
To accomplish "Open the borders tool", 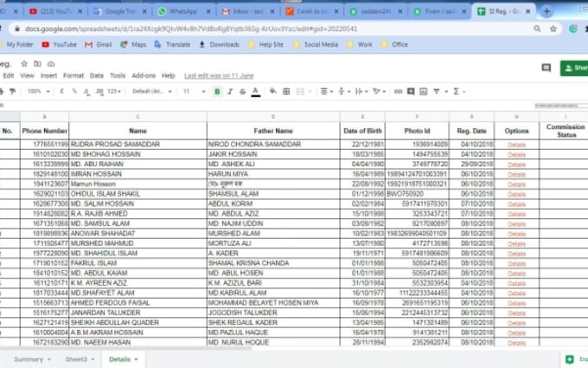I will pyautogui.click(x=286, y=91).
